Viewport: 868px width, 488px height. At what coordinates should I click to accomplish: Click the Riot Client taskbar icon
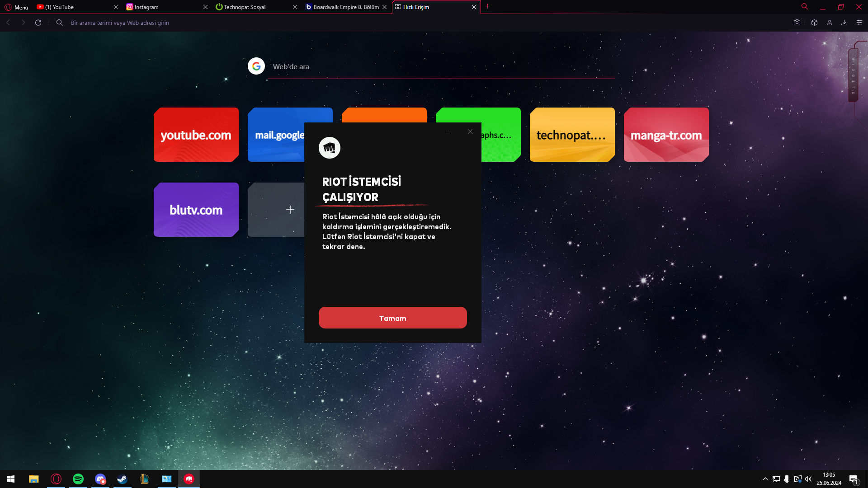[x=189, y=479]
